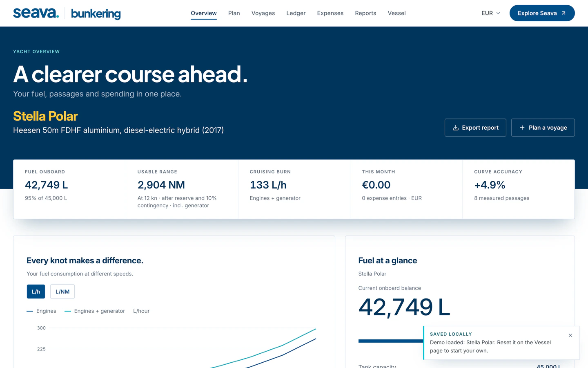The height and width of the screenshot is (368, 588).
Task: Click the +4.9% curve accuracy value
Action: tap(490, 185)
